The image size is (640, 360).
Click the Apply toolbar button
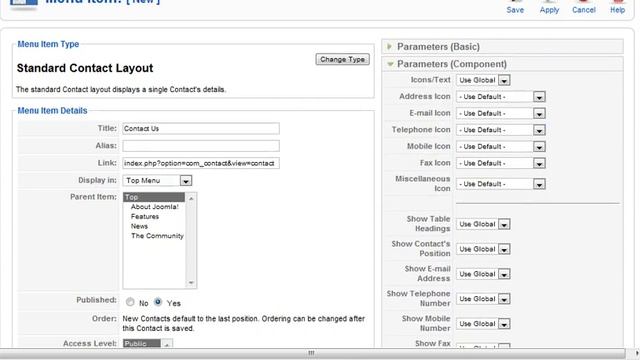(x=549, y=7)
